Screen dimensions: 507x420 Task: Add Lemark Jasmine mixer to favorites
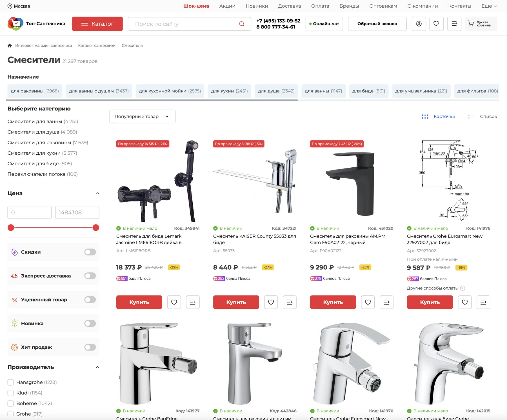click(174, 302)
